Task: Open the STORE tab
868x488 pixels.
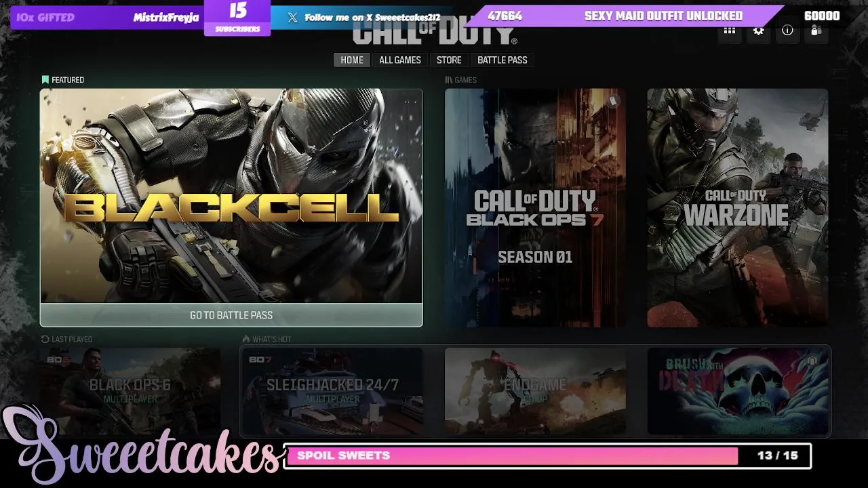Action: (x=449, y=60)
